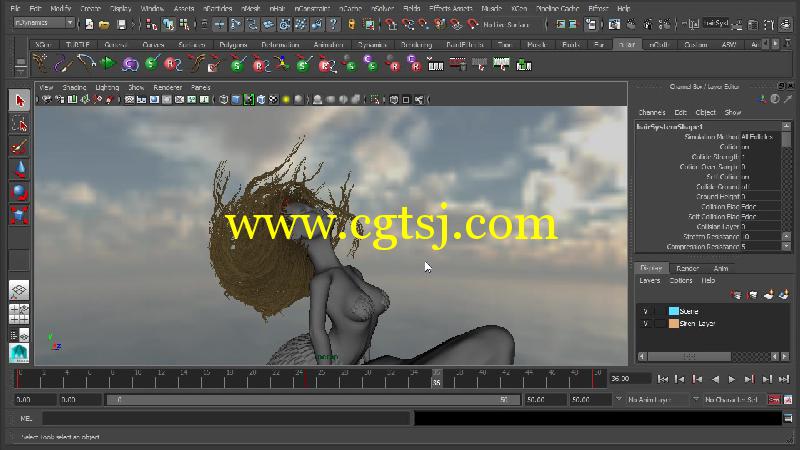Image resolution: width=800 pixels, height=450 pixels.
Task: Open the viewport Shading menu
Action: (x=74, y=87)
